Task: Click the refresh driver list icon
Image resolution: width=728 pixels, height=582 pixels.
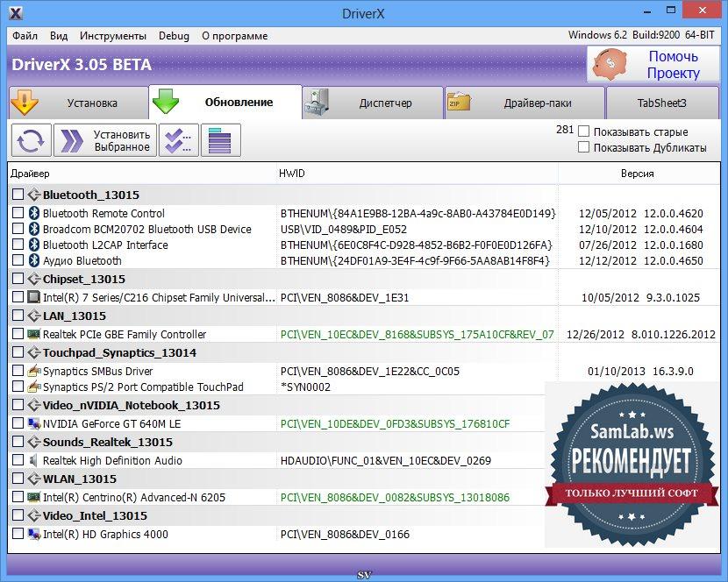Action: click(x=31, y=140)
